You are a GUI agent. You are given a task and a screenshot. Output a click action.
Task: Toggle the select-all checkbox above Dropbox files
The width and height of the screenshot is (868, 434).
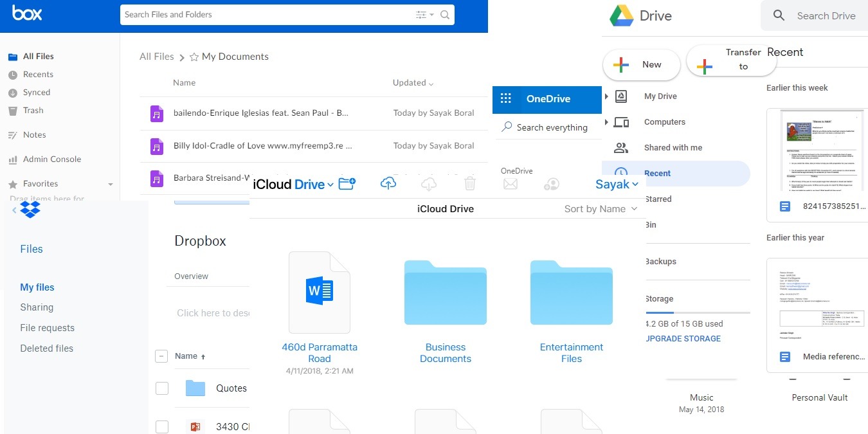[x=161, y=356]
